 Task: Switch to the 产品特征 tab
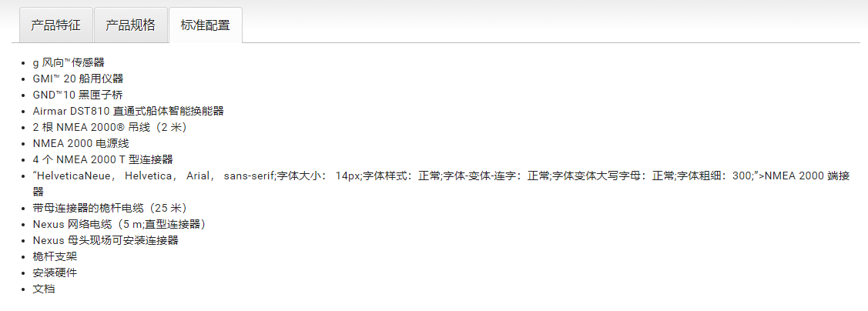56,25
